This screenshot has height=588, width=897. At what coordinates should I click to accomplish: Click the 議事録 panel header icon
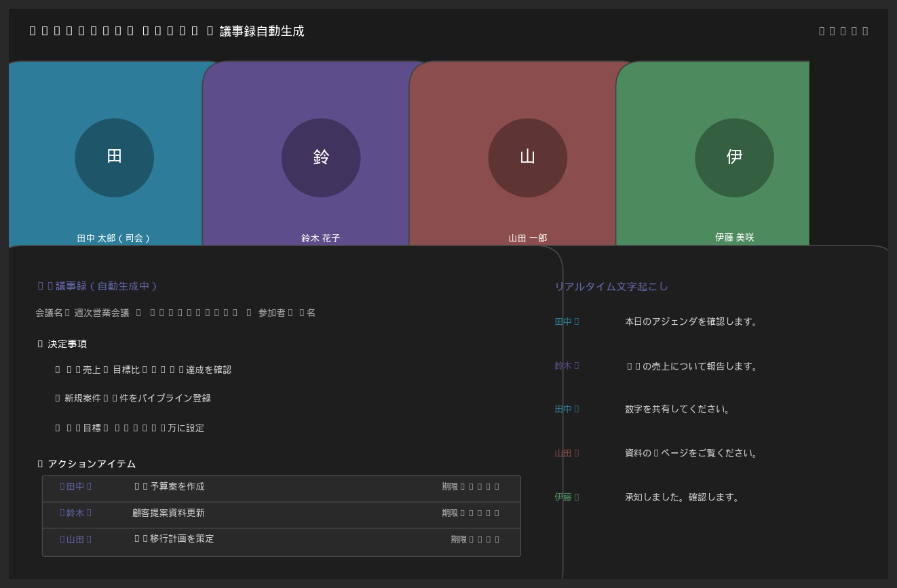[41, 286]
